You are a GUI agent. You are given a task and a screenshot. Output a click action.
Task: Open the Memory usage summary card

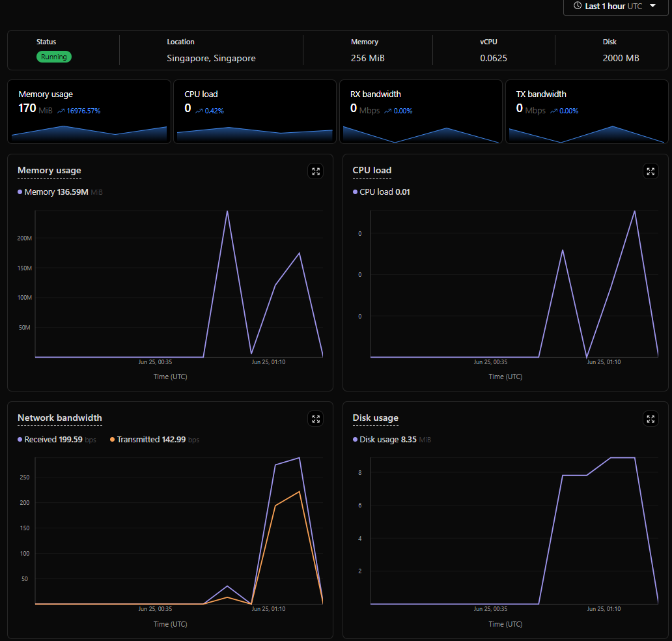pyautogui.click(x=89, y=111)
